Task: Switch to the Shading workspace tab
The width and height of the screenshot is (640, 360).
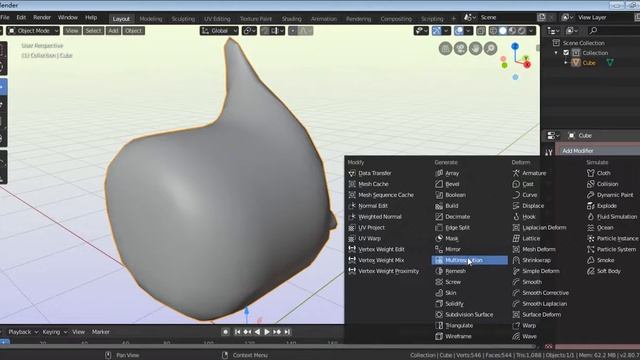Action: click(291, 19)
